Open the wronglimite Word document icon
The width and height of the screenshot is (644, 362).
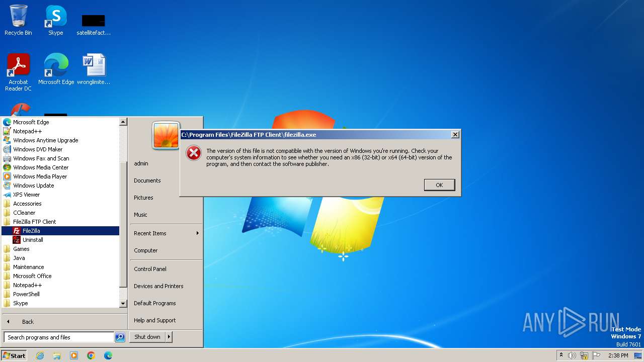pyautogui.click(x=94, y=69)
